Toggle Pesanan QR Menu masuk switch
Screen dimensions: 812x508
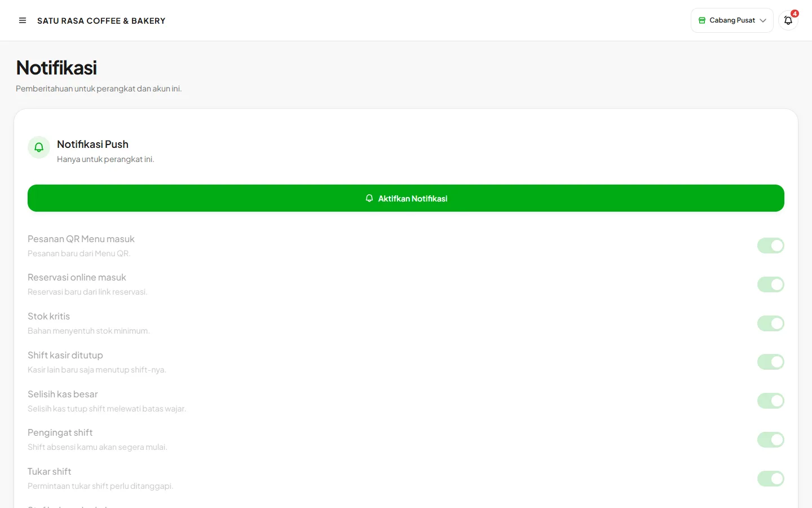click(x=771, y=246)
